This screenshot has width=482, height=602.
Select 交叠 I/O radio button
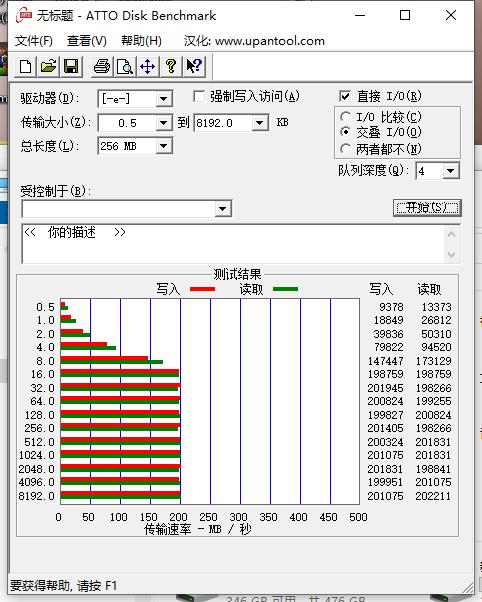[345, 132]
